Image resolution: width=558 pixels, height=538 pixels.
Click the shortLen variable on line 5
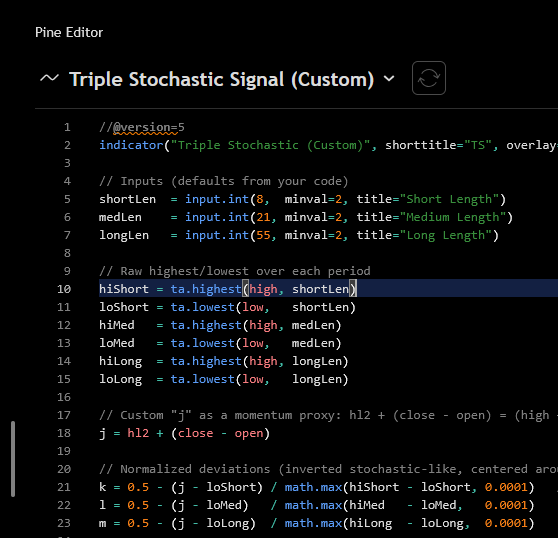pos(127,199)
